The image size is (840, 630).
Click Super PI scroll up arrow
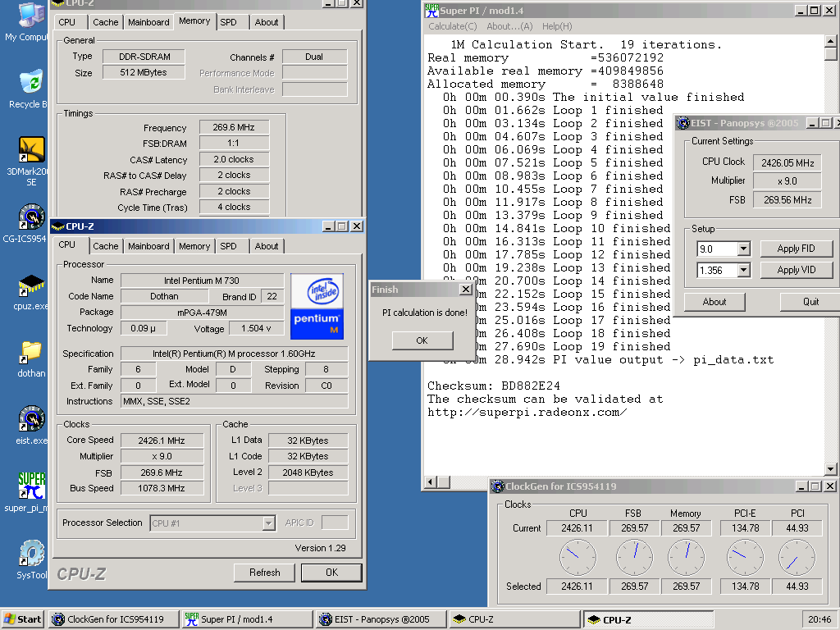830,41
